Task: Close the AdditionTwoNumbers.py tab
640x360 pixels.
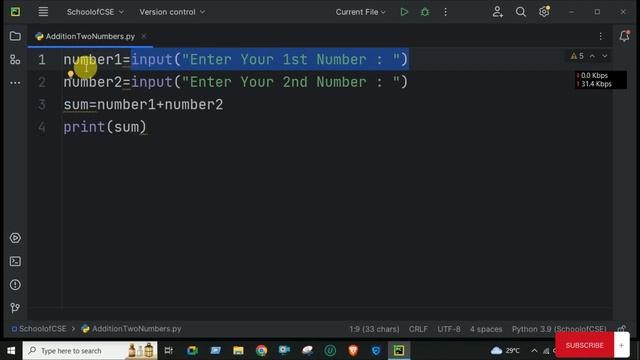Action: [144, 36]
